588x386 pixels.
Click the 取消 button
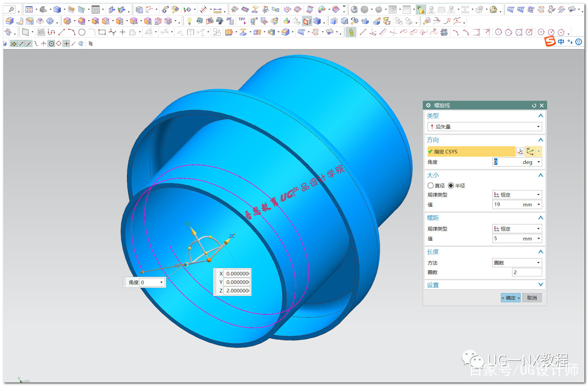[532, 298]
